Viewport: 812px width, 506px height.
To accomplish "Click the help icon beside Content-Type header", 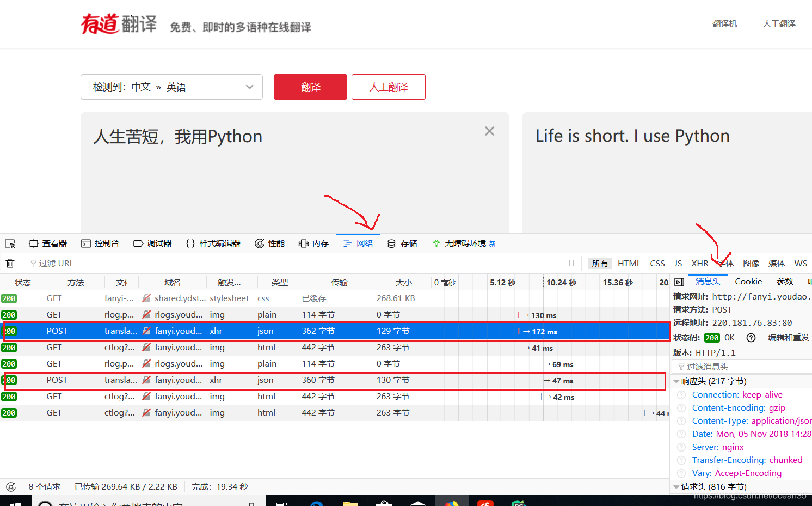I will tap(681, 421).
